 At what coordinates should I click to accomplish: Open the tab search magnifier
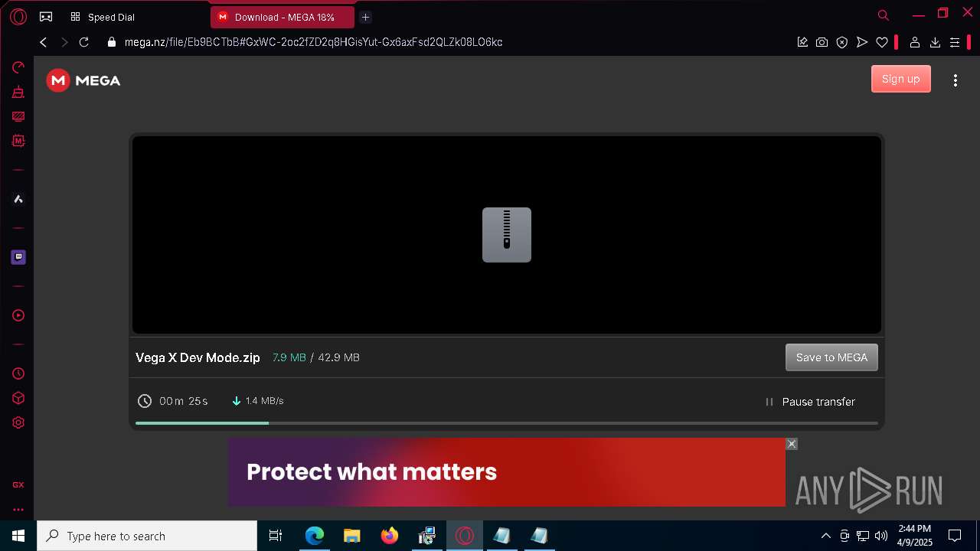point(884,15)
